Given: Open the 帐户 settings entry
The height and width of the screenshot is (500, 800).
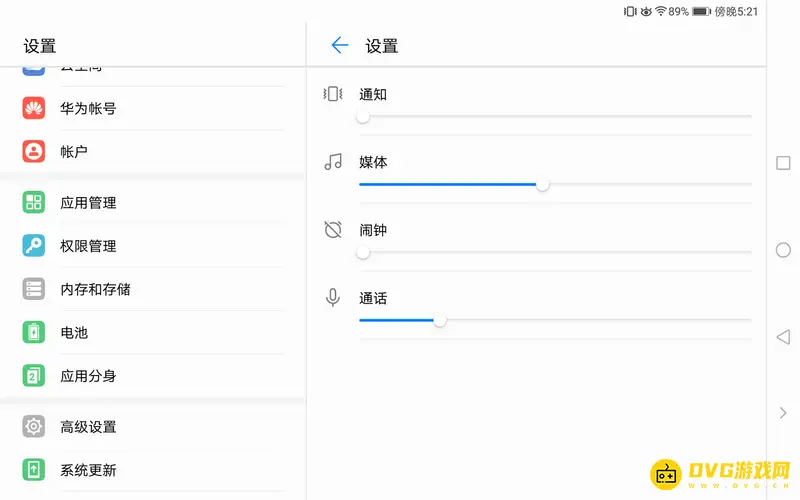Looking at the screenshot, I should (153, 152).
